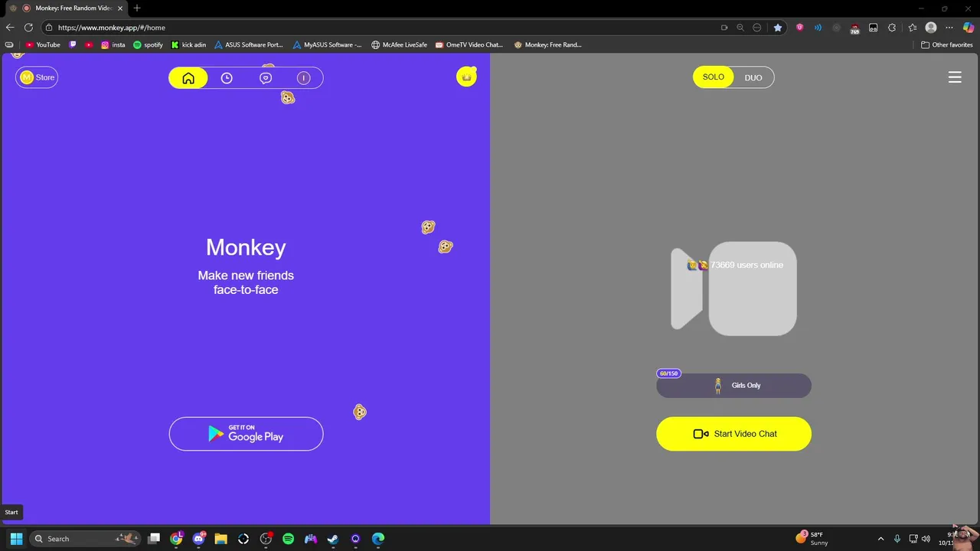Close the Monkey browser tab
This screenshot has height=551, width=980.
point(120,8)
